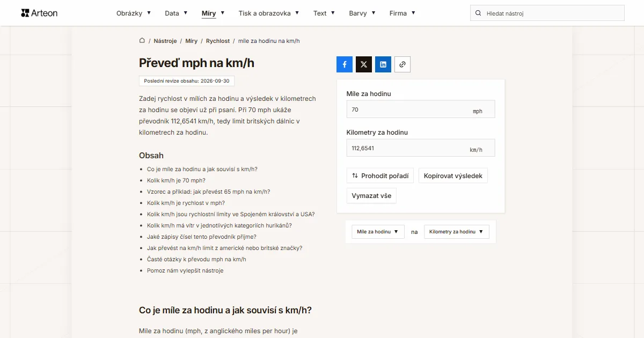644x338 pixels.
Task: Open Míry breadcrumb link
Action: coord(191,41)
